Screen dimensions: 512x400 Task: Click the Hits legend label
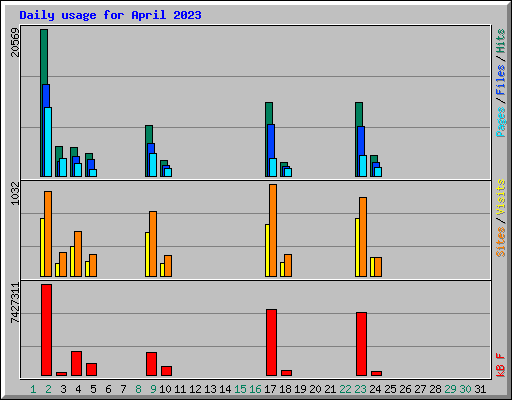(x=501, y=41)
